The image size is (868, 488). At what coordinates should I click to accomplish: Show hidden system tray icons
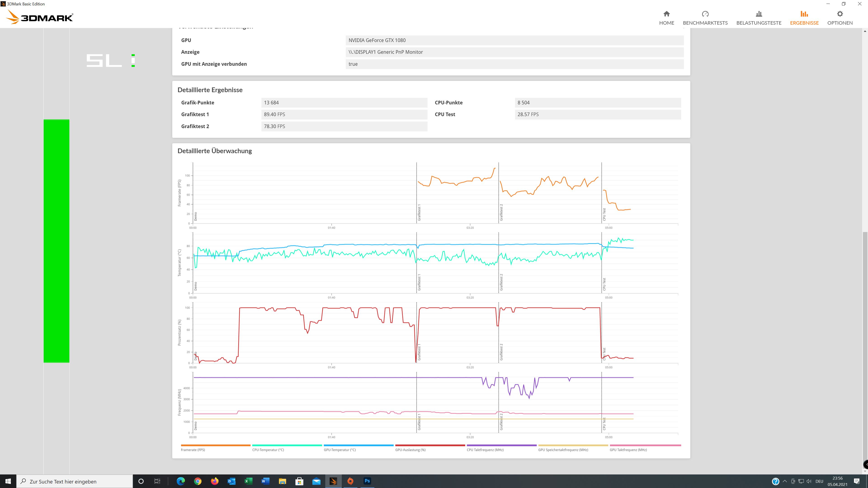point(785,481)
